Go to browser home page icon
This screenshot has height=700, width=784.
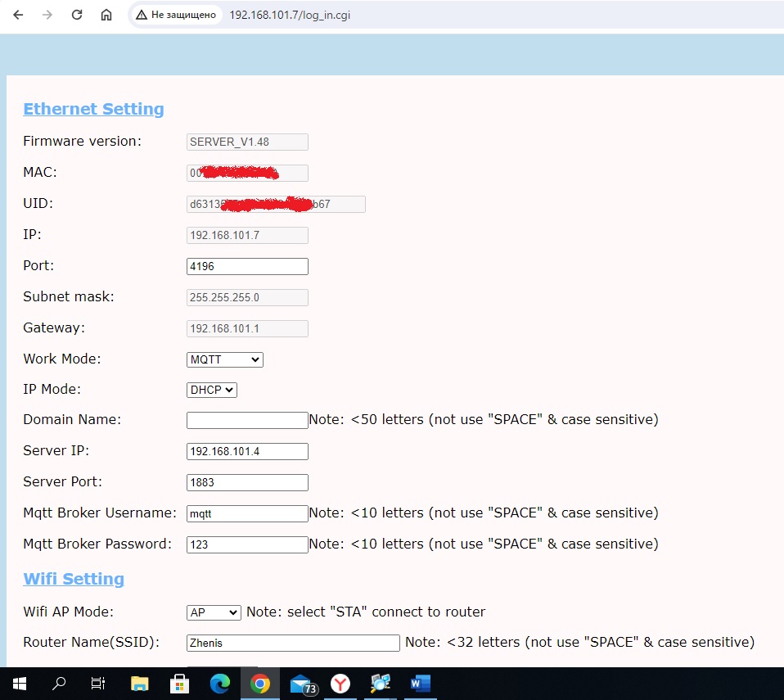click(106, 15)
